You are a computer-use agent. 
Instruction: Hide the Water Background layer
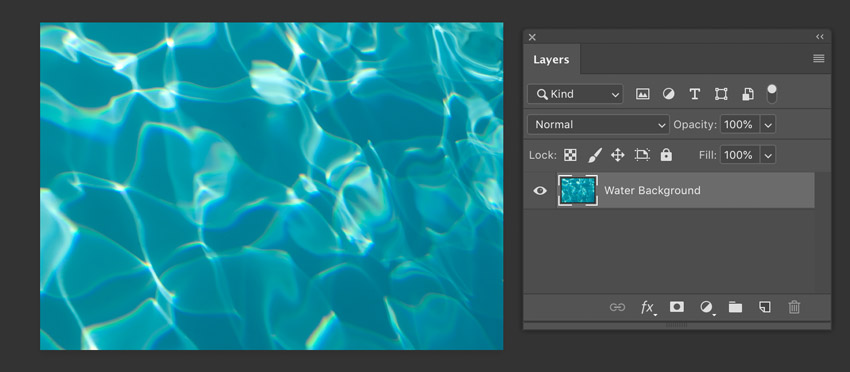click(540, 190)
